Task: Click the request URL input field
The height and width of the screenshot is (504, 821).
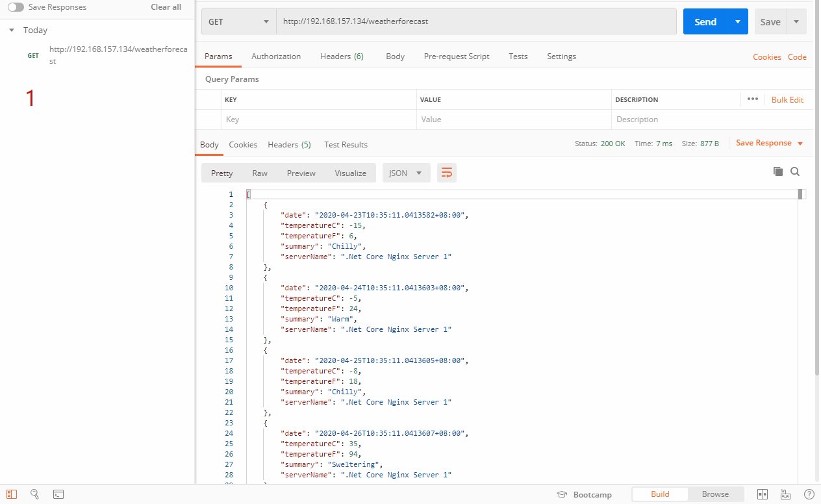Action: pyautogui.click(x=475, y=21)
